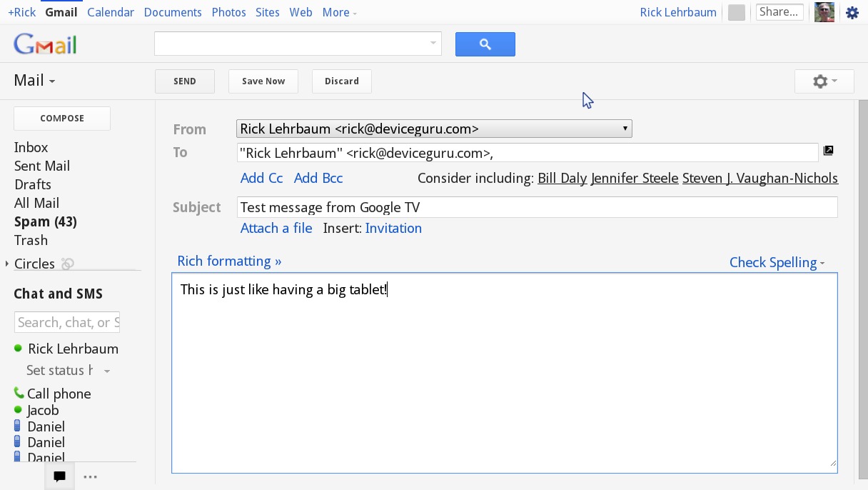Focus the Gmail search box

click(298, 44)
